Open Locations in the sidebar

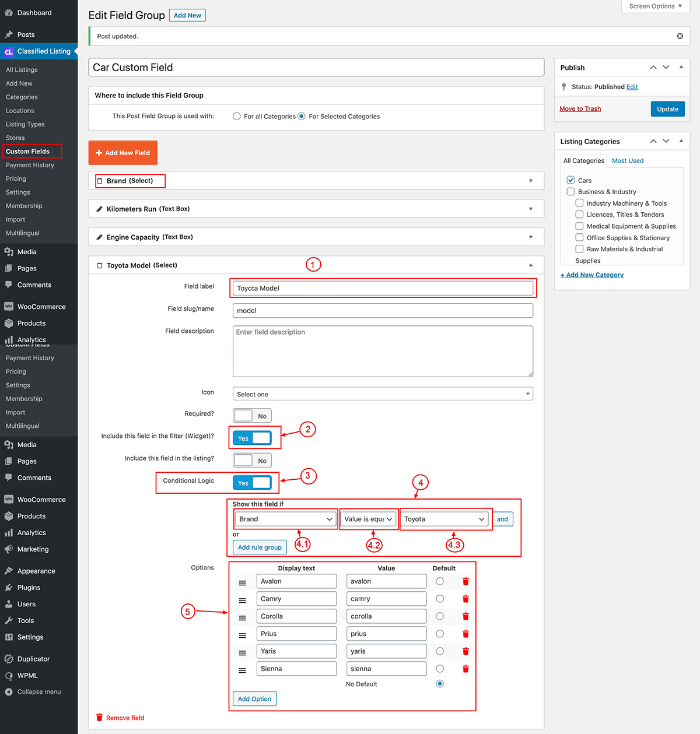coord(20,111)
